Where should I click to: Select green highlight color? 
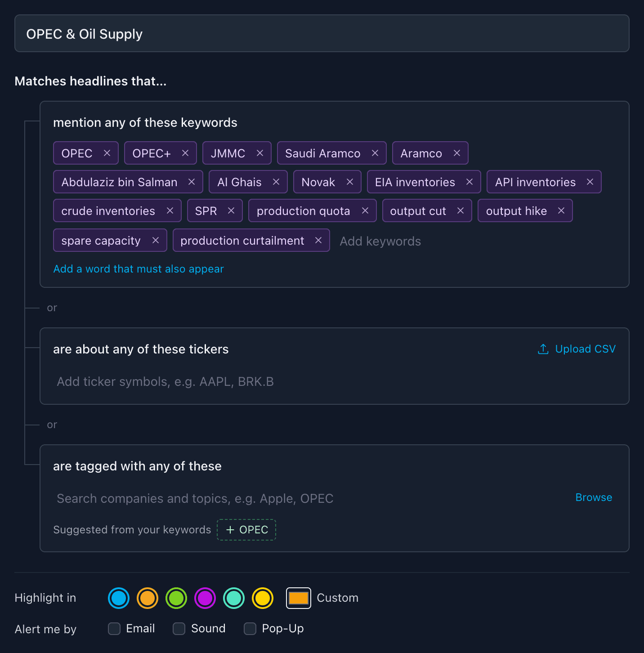176,598
